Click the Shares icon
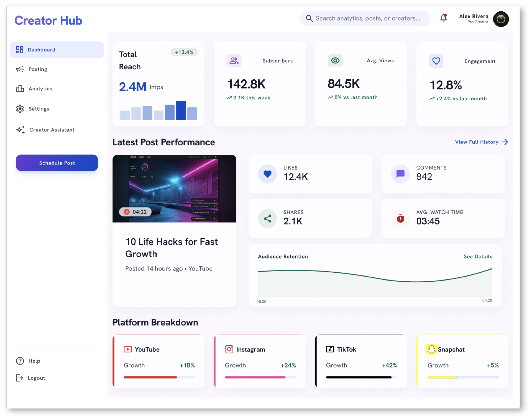This screenshot has width=532, height=420. tap(267, 219)
